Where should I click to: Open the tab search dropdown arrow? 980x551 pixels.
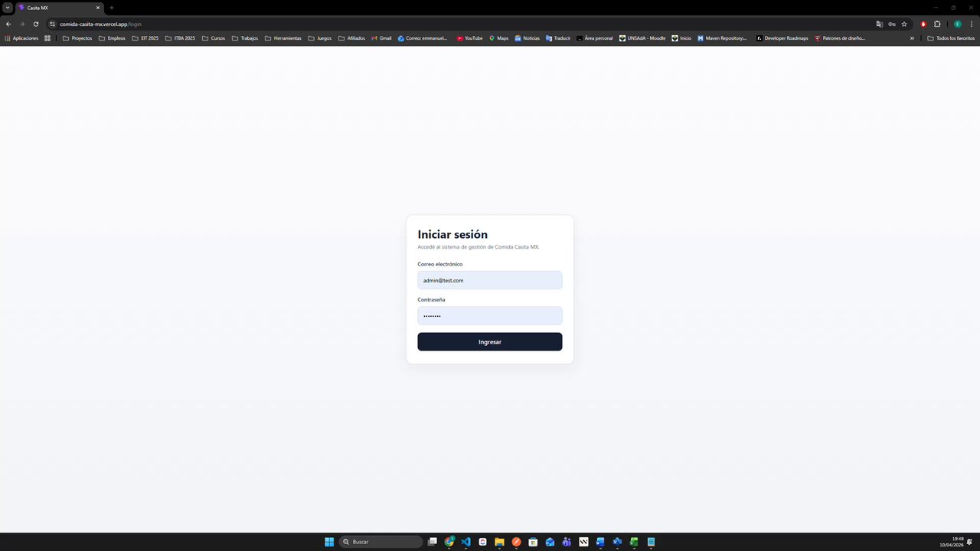point(8,8)
